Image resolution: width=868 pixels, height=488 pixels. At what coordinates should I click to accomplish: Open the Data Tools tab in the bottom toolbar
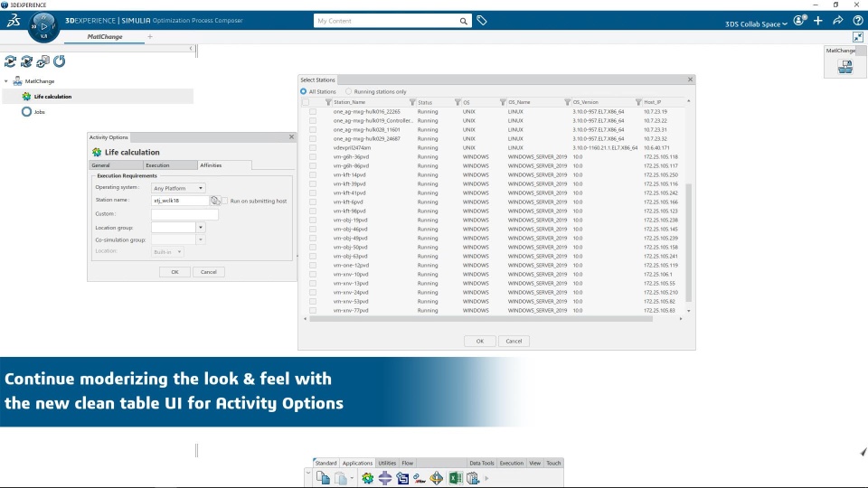click(482, 463)
